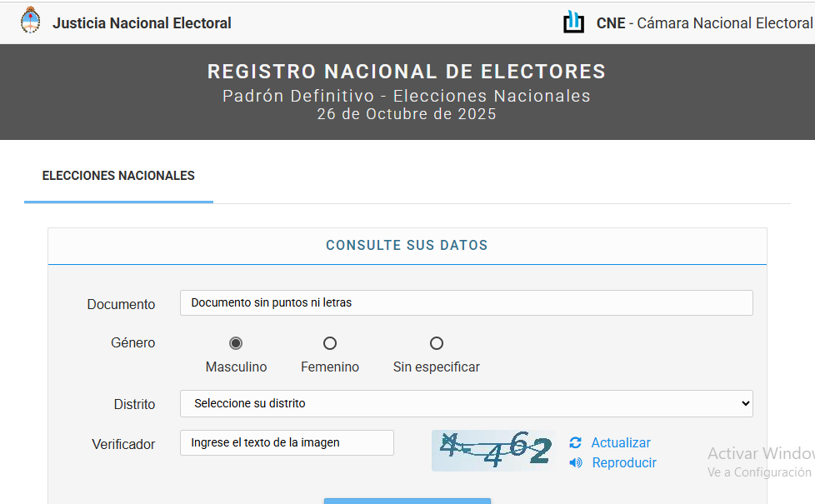815x504 pixels.
Task: Click the blue submit button below the form
Action: [x=407, y=501]
